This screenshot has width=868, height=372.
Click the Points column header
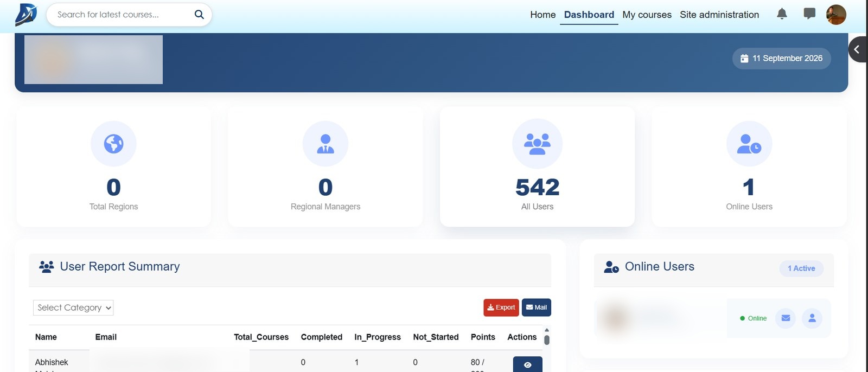(x=483, y=337)
